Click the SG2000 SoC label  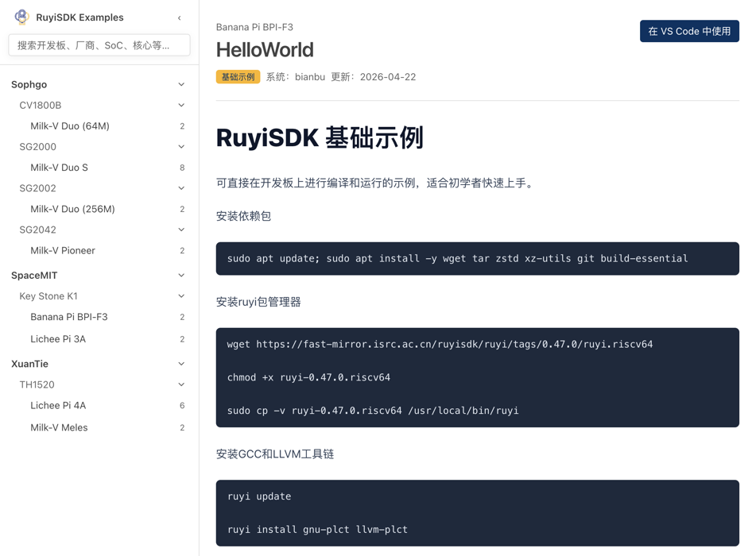click(x=37, y=146)
